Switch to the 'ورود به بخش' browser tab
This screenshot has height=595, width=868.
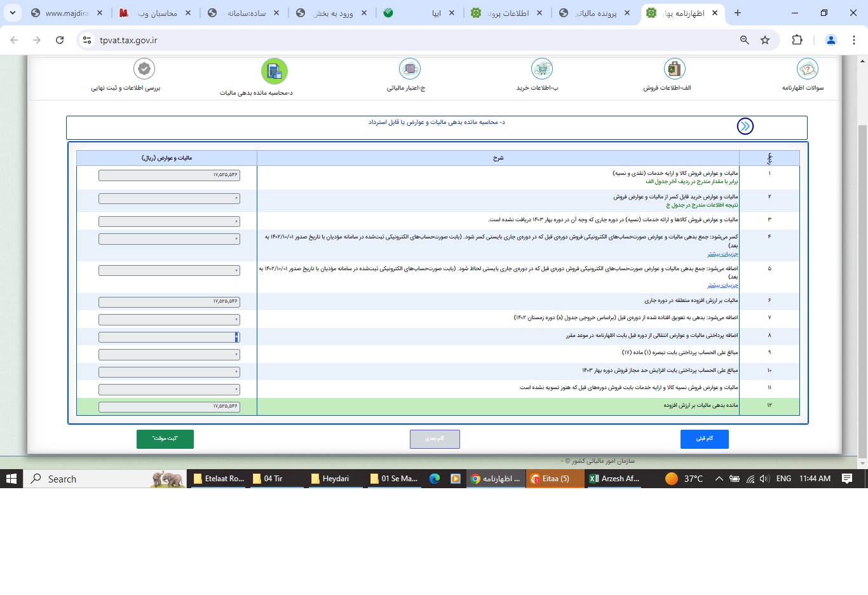(333, 13)
